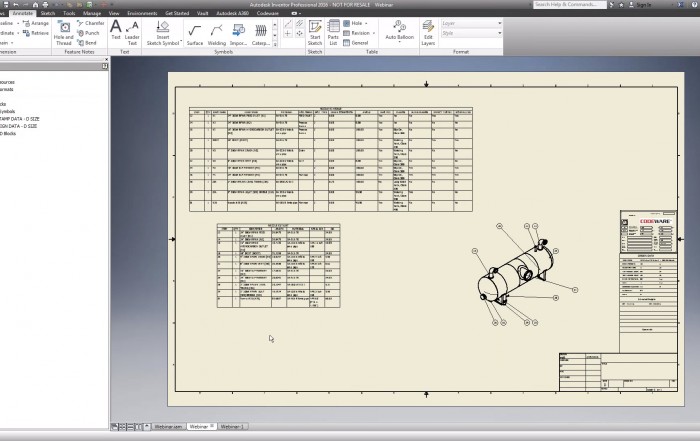
Task: Insert a Parts List table
Action: coord(333,31)
